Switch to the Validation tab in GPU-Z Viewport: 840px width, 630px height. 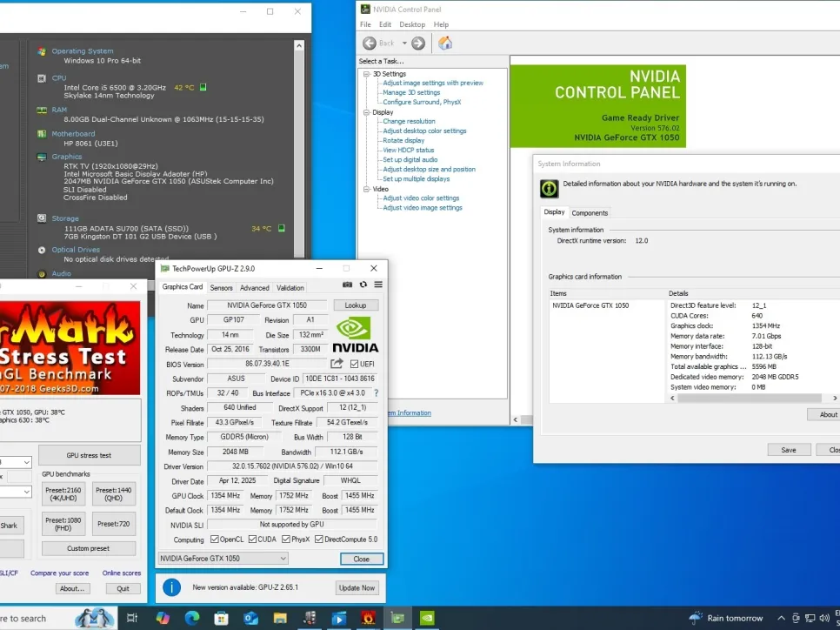coord(290,288)
